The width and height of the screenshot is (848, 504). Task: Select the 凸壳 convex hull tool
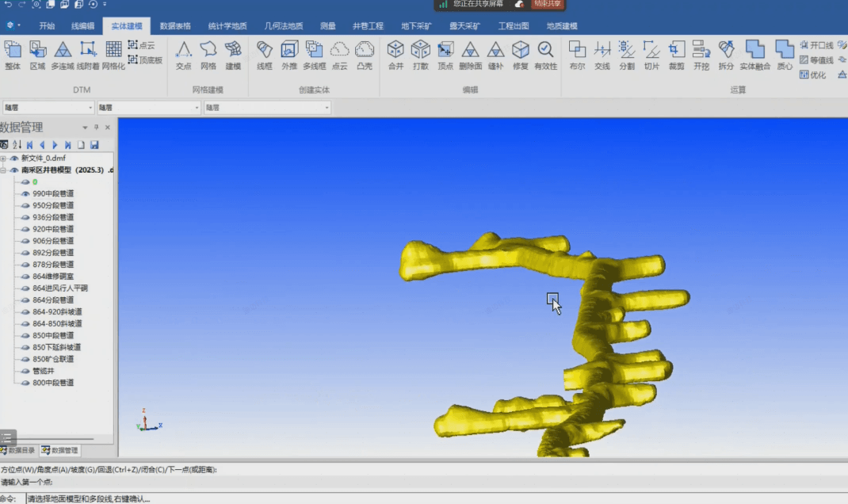click(365, 55)
